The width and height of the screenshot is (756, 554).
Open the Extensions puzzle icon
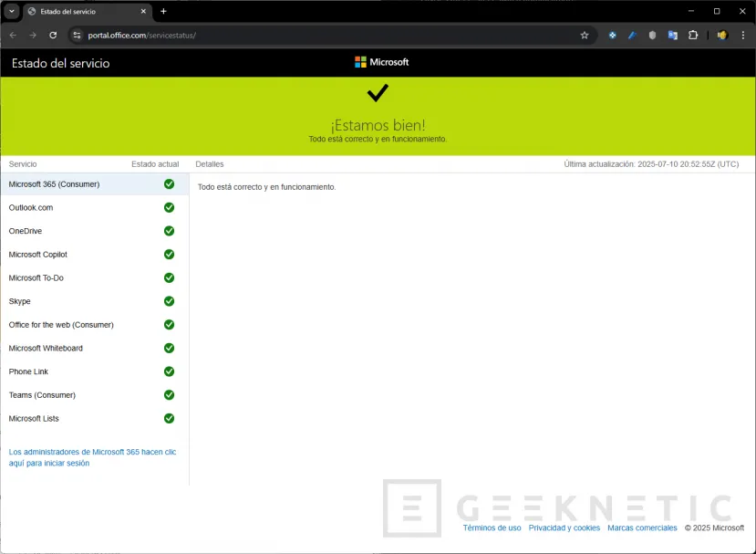[693, 35]
